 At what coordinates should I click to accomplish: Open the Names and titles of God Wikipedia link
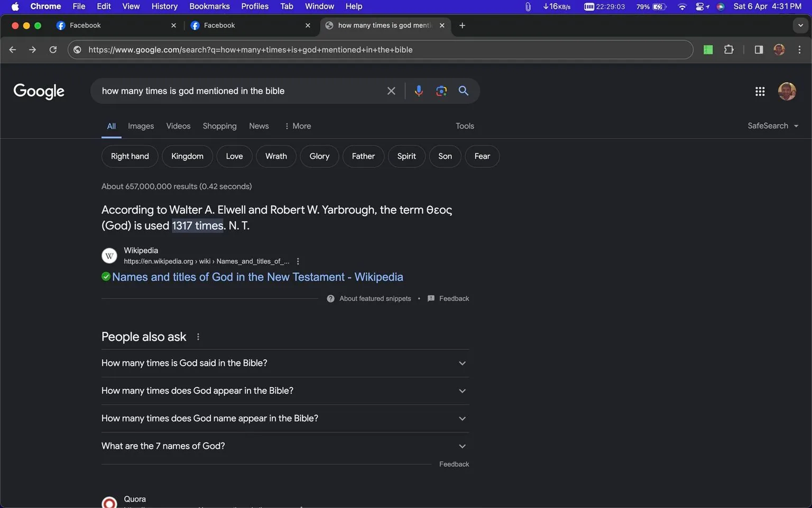[257, 277]
